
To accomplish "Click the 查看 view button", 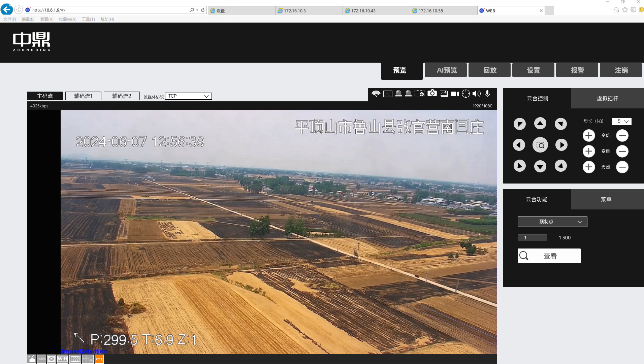I will click(549, 256).
